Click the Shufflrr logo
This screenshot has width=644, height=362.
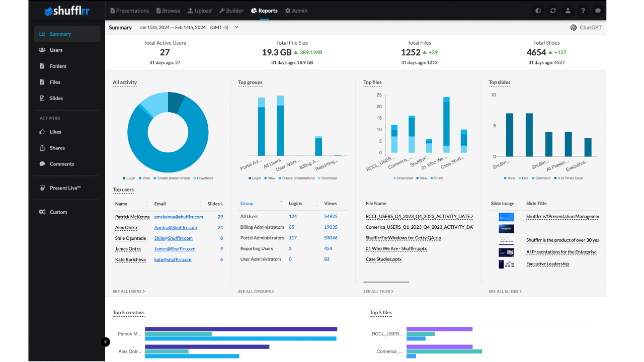[67, 11]
